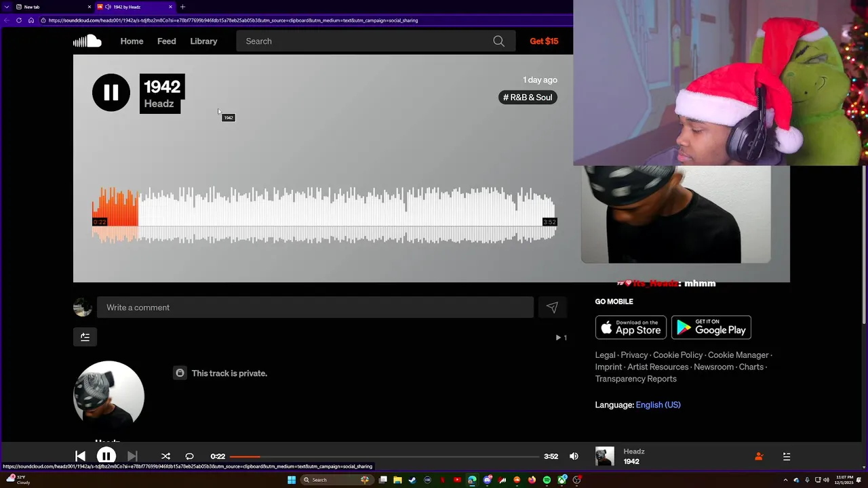Change language via English (US)
The width and height of the screenshot is (868, 488).
pyautogui.click(x=658, y=405)
